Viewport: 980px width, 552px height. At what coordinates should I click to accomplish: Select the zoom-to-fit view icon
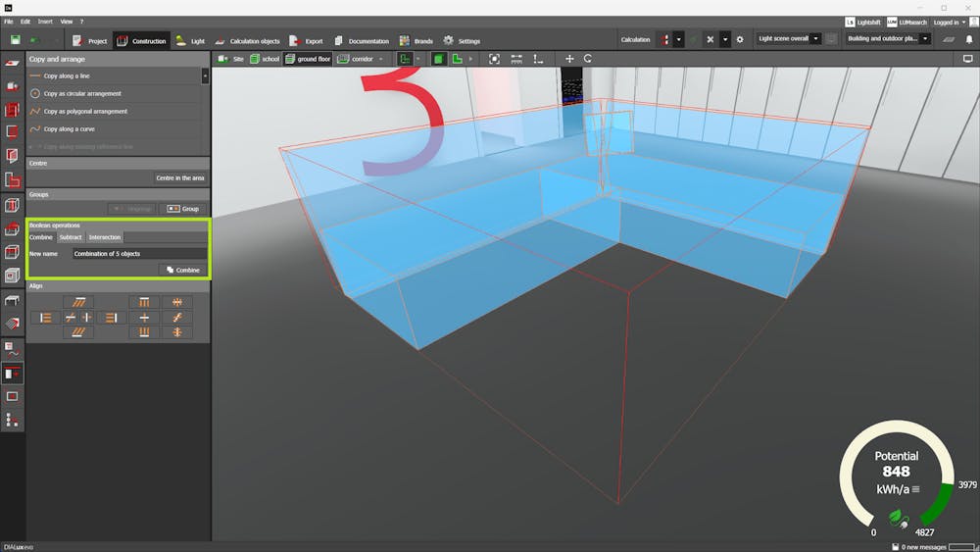(x=494, y=59)
